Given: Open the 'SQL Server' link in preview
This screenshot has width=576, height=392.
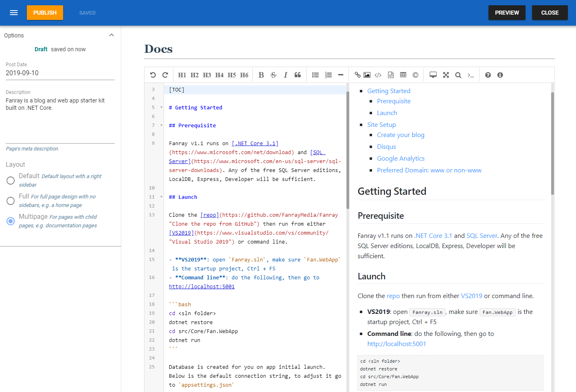Looking at the screenshot, I should (482, 236).
